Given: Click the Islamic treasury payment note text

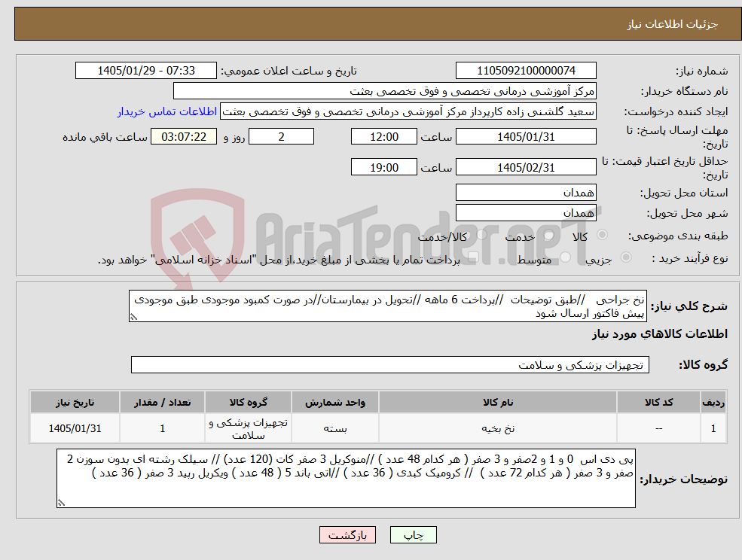Looking at the screenshot, I should click(x=279, y=260).
